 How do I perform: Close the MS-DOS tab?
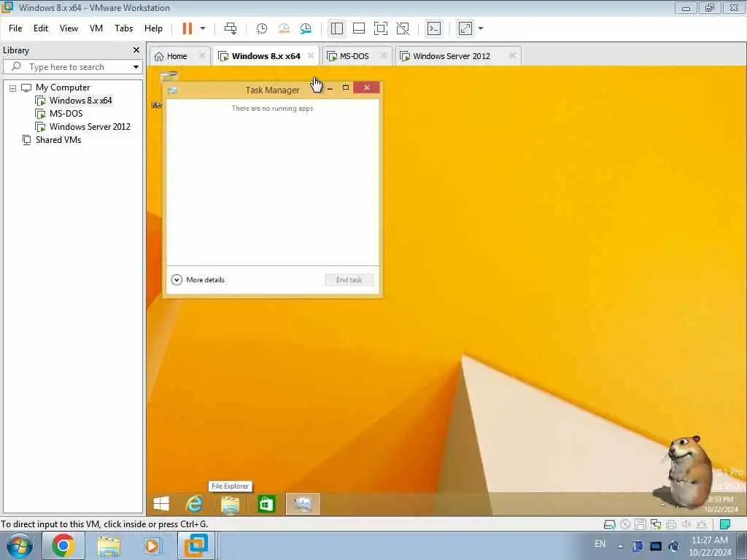384,55
